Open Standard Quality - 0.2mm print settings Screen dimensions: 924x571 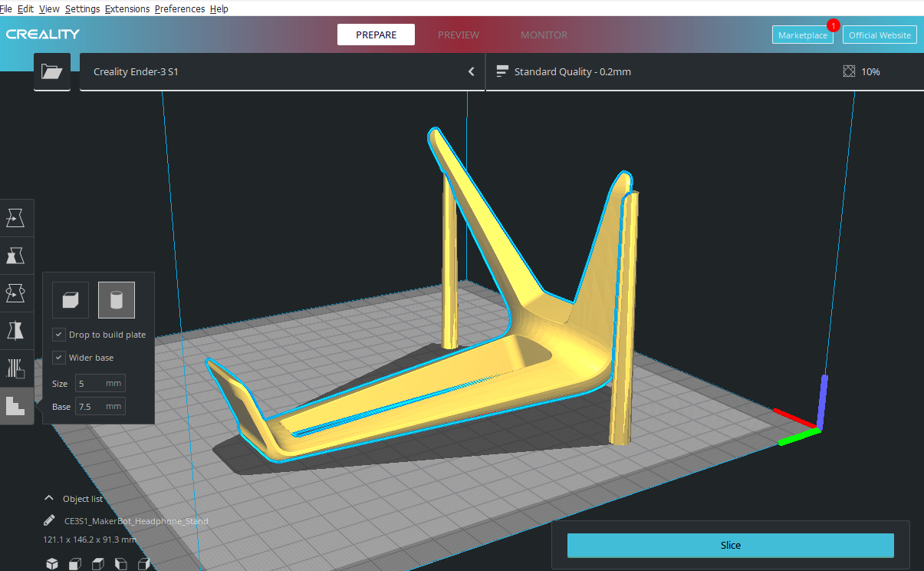tap(572, 72)
